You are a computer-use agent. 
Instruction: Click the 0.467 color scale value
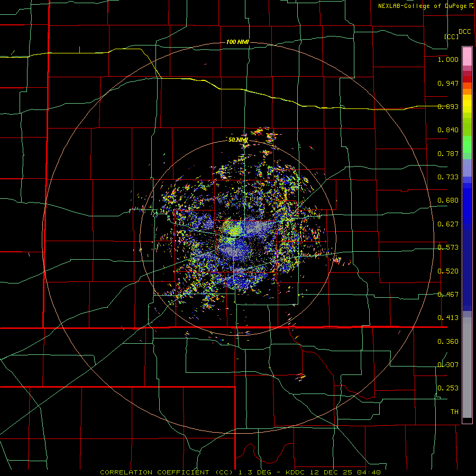point(448,295)
